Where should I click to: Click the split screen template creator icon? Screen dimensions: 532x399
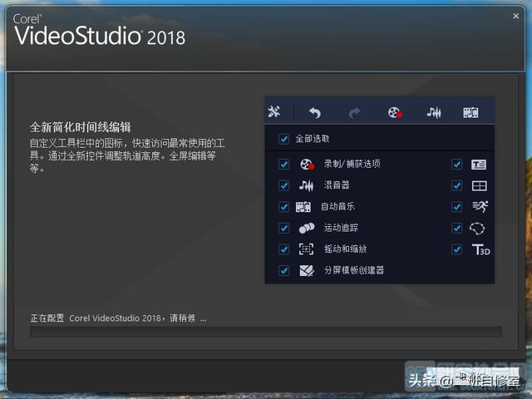tap(307, 270)
